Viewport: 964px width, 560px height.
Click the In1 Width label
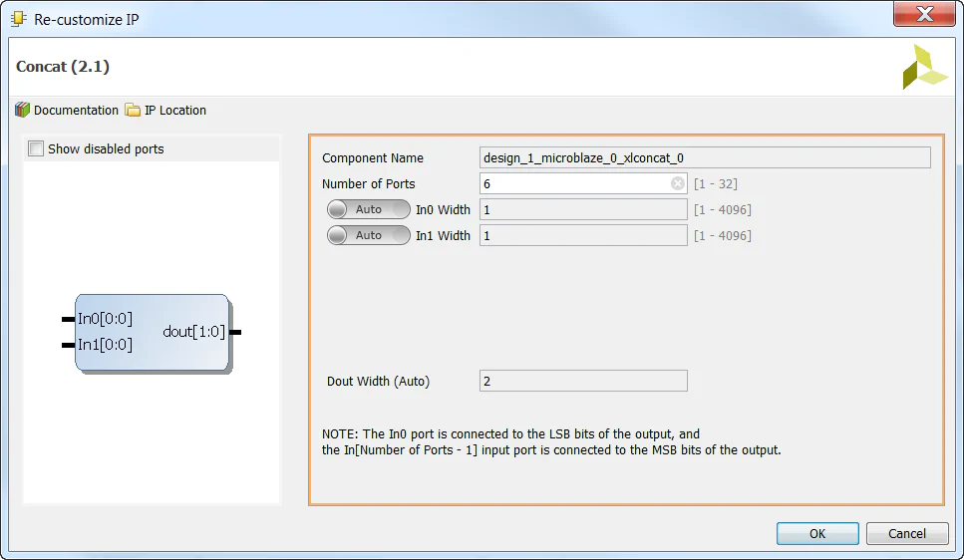(443, 235)
